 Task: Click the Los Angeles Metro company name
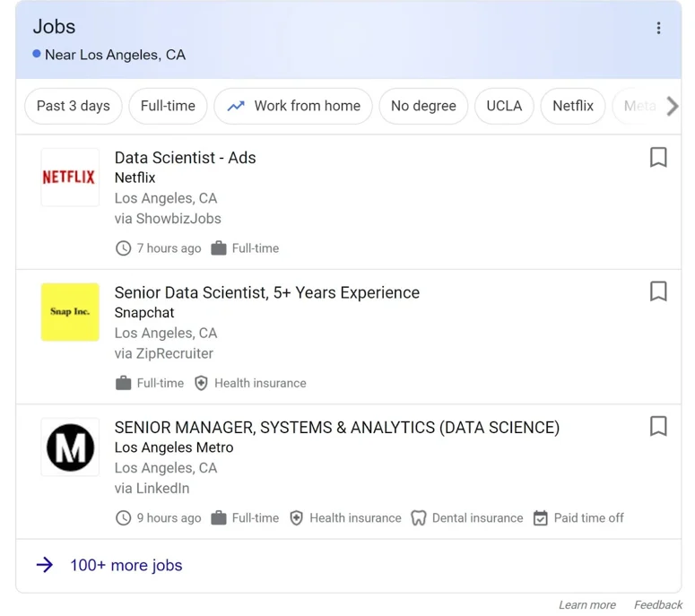174,447
